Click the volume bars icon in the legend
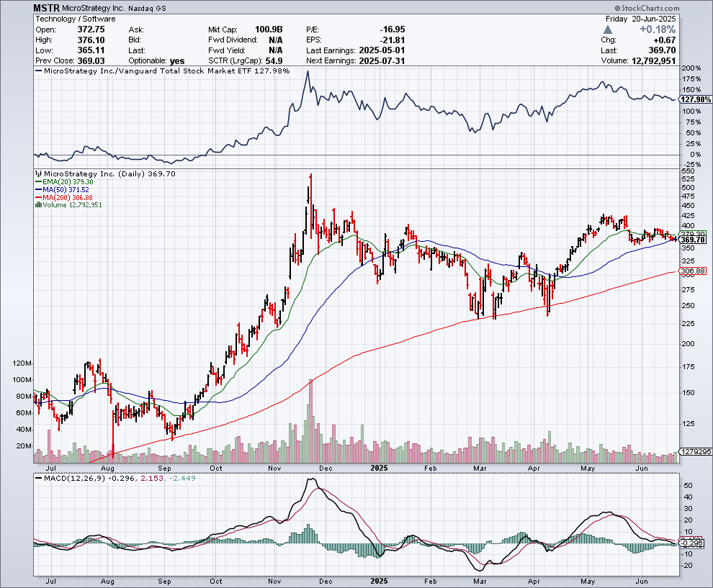Image resolution: width=713 pixels, height=588 pixels. (x=39, y=205)
